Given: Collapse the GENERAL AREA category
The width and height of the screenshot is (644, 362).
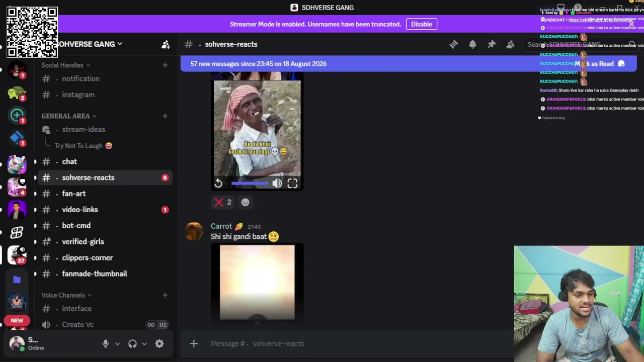Looking at the screenshot, I should pos(69,116).
